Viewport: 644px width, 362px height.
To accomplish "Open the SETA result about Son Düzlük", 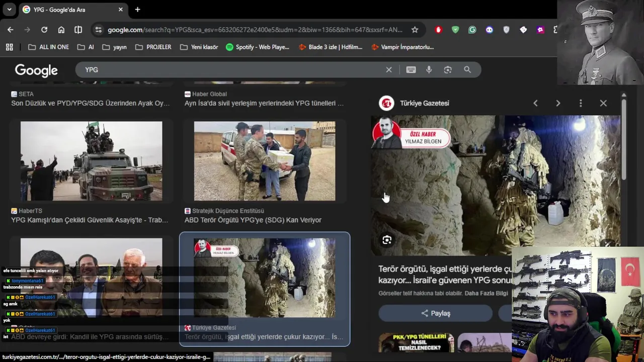I will (x=91, y=103).
